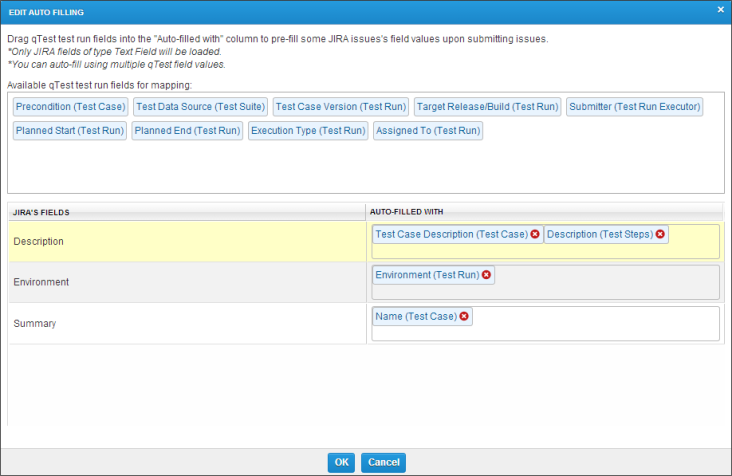
Task: Select the Submitter (Test Run Executor) tag
Action: 634,106
